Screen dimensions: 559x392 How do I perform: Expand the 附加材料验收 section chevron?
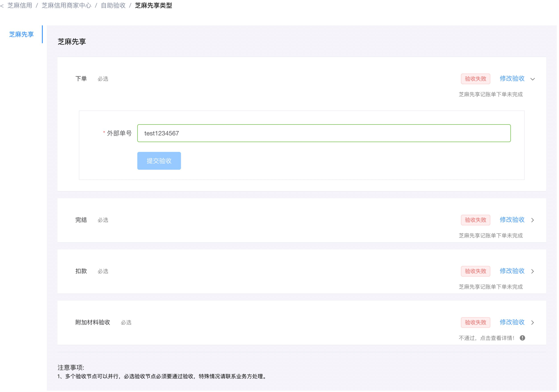(533, 322)
